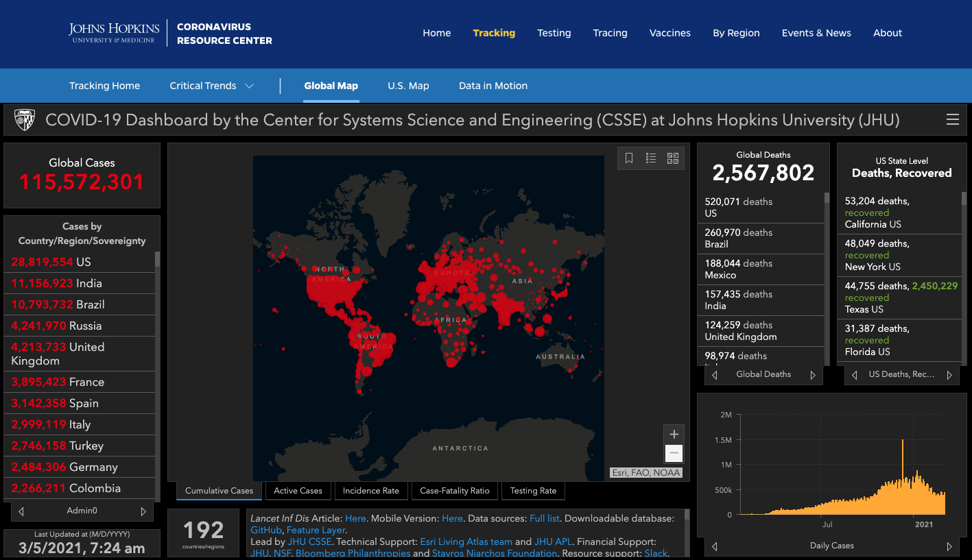972x560 pixels.
Task: Zoom out on the map
Action: click(x=674, y=453)
